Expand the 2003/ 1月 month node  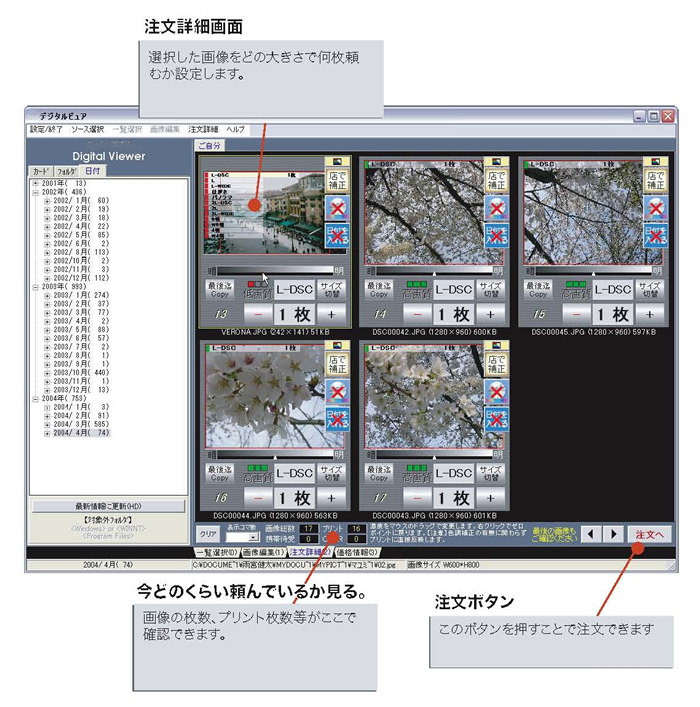[47, 295]
